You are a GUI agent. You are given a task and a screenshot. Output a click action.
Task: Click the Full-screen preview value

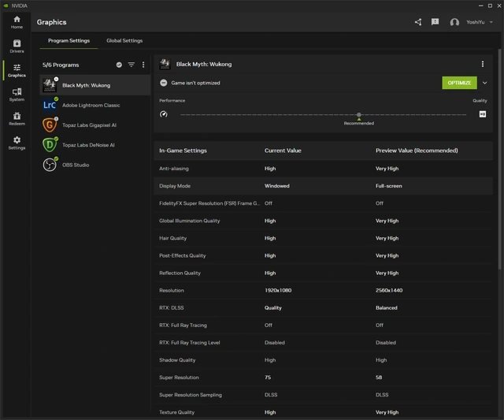[388, 185]
